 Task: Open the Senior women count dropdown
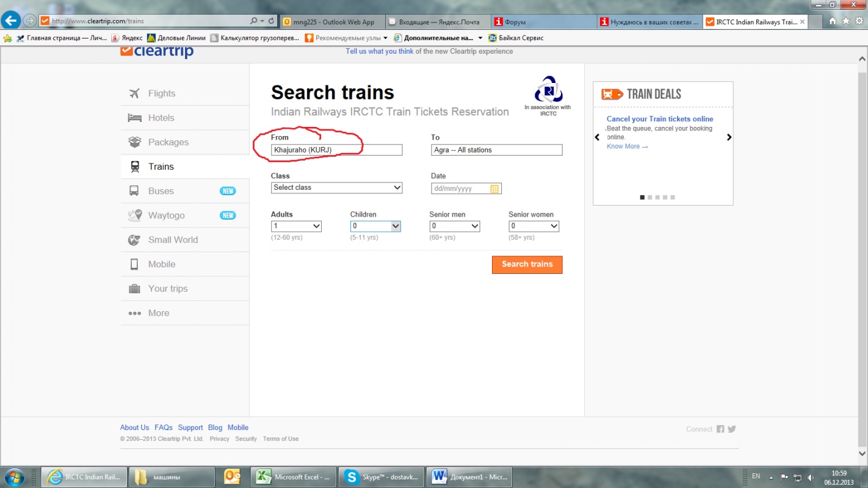(x=533, y=226)
